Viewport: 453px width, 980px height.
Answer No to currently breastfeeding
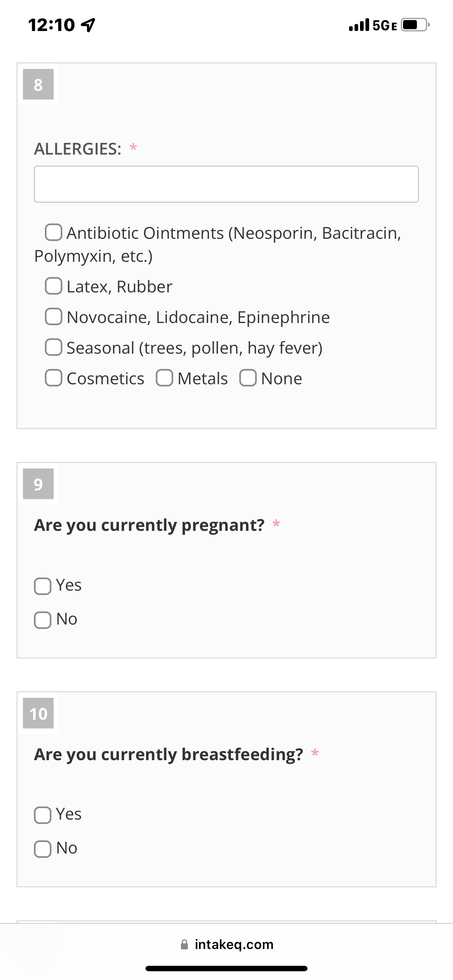43,849
